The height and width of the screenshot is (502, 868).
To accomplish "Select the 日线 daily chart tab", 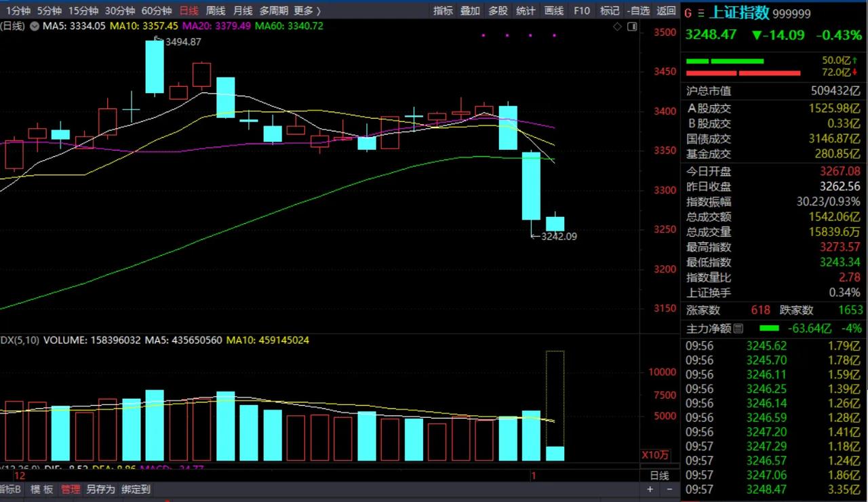I will tap(189, 11).
